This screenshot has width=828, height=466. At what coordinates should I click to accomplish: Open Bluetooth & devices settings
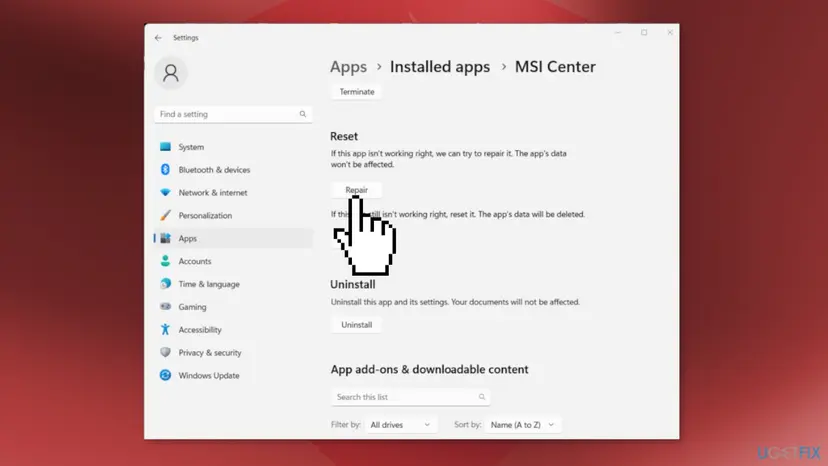pyautogui.click(x=233, y=170)
